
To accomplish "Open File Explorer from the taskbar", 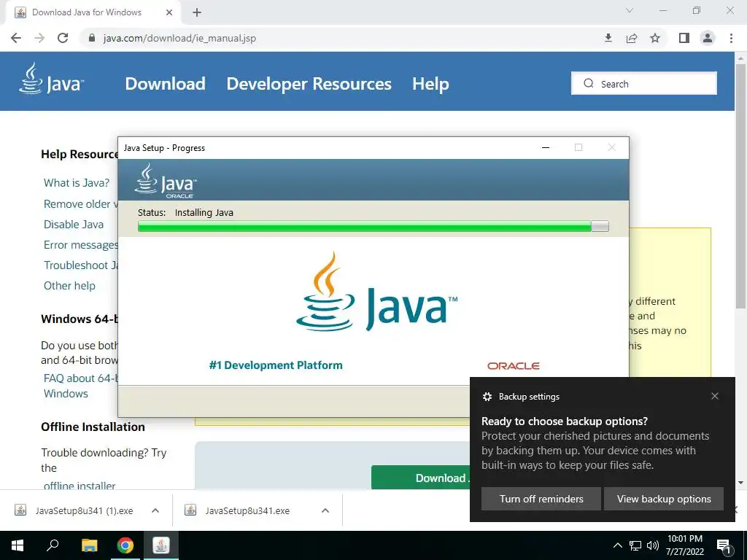I will tap(89, 545).
